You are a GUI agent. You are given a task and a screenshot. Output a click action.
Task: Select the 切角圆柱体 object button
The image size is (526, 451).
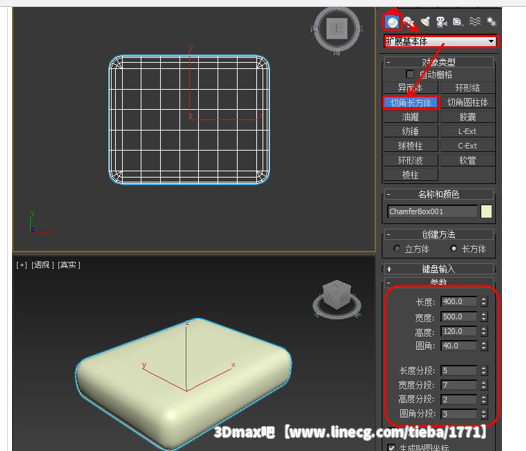tap(467, 102)
